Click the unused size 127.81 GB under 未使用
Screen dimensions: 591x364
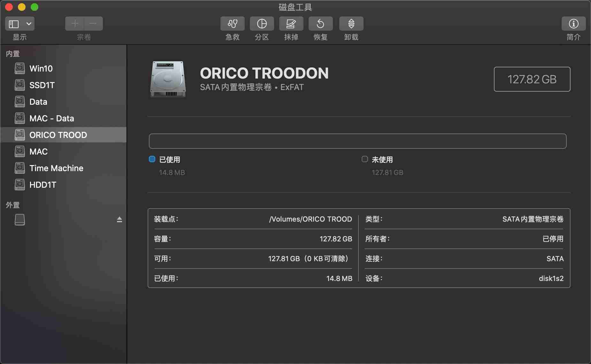(387, 172)
